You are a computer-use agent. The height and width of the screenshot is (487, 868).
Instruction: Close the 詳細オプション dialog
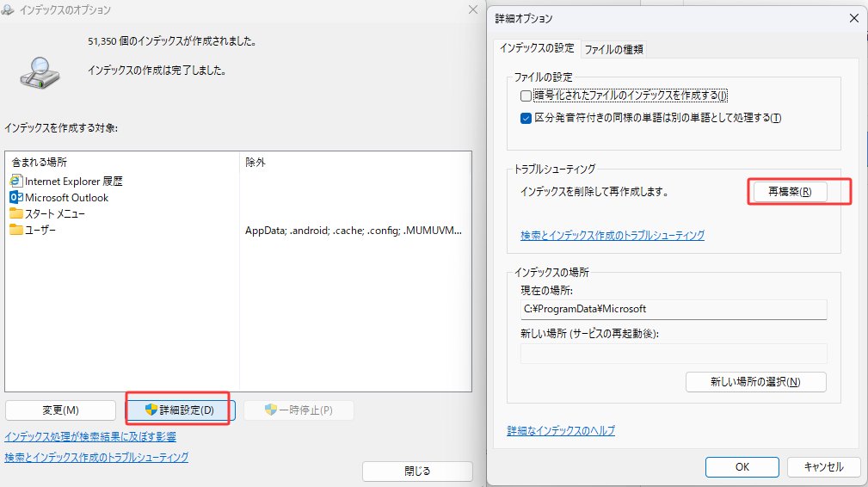853,18
